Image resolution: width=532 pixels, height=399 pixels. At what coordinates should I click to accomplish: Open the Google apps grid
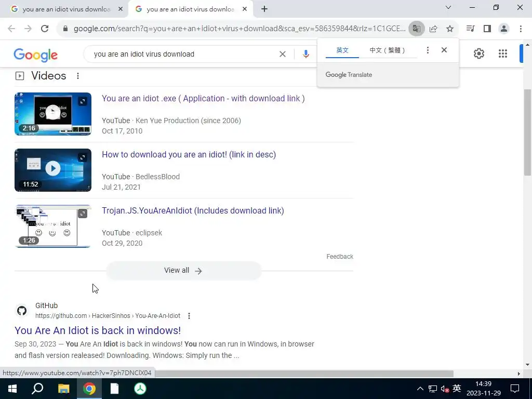coord(503,54)
